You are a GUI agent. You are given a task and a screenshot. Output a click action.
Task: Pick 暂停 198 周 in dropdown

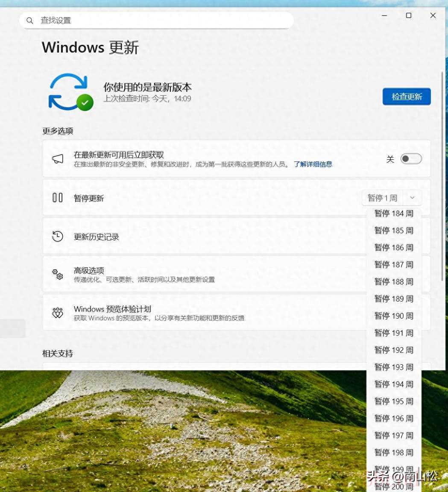(x=394, y=452)
